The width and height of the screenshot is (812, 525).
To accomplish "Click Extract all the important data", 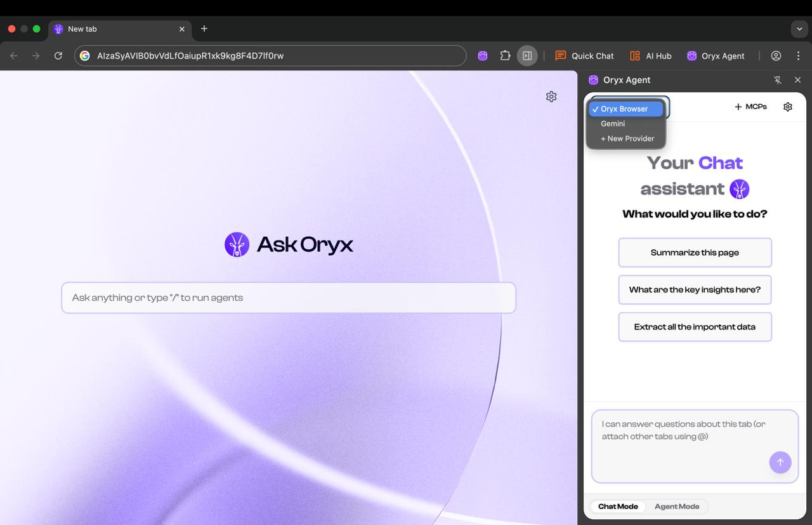I will 695,327.
